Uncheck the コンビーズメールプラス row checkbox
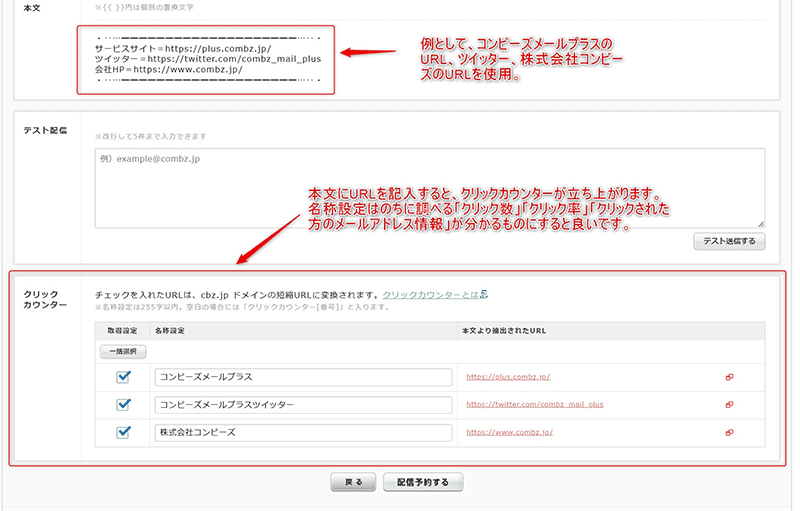Image resolution: width=800 pixels, height=511 pixels. [x=123, y=377]
